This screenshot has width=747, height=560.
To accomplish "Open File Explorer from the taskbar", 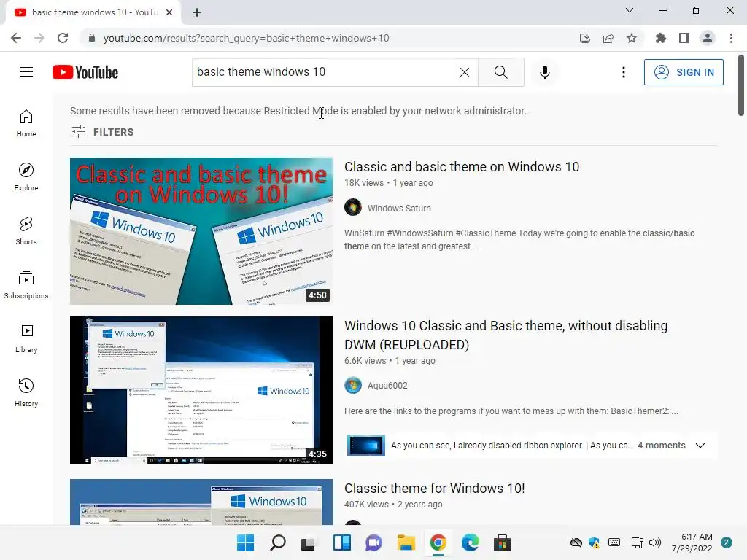I will point(406,542).
